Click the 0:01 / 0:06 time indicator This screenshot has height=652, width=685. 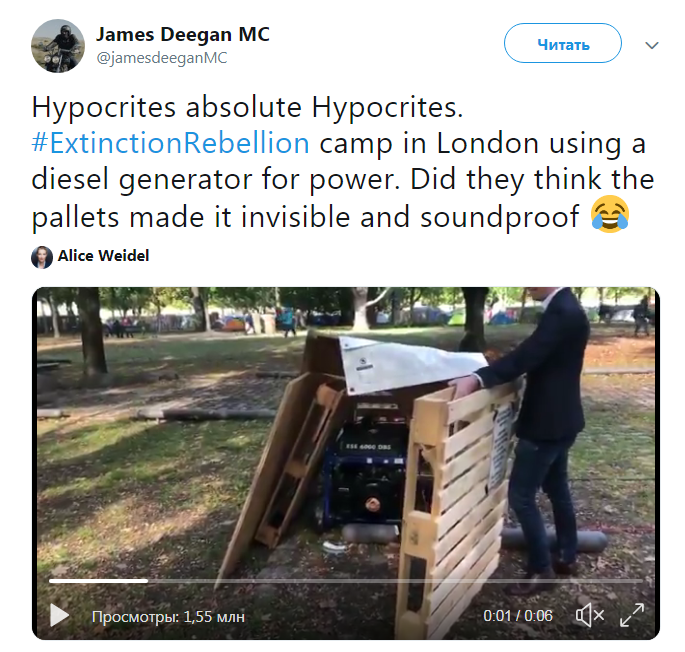[x=518, y=616]
